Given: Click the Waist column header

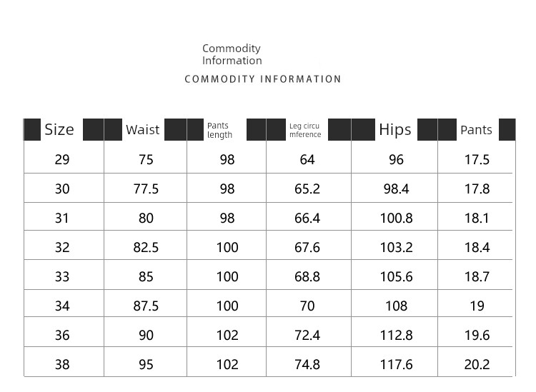Looking at the screenshot, I should pos(142,130).
